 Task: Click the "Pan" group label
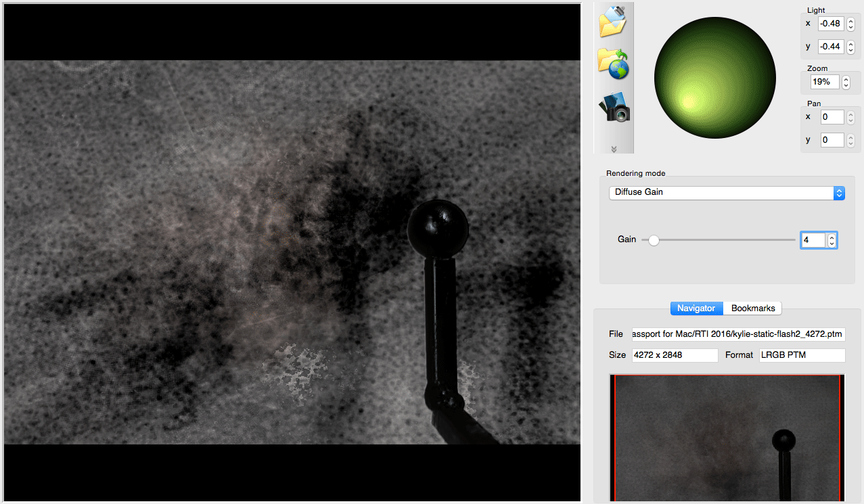(x=815, y=104)
